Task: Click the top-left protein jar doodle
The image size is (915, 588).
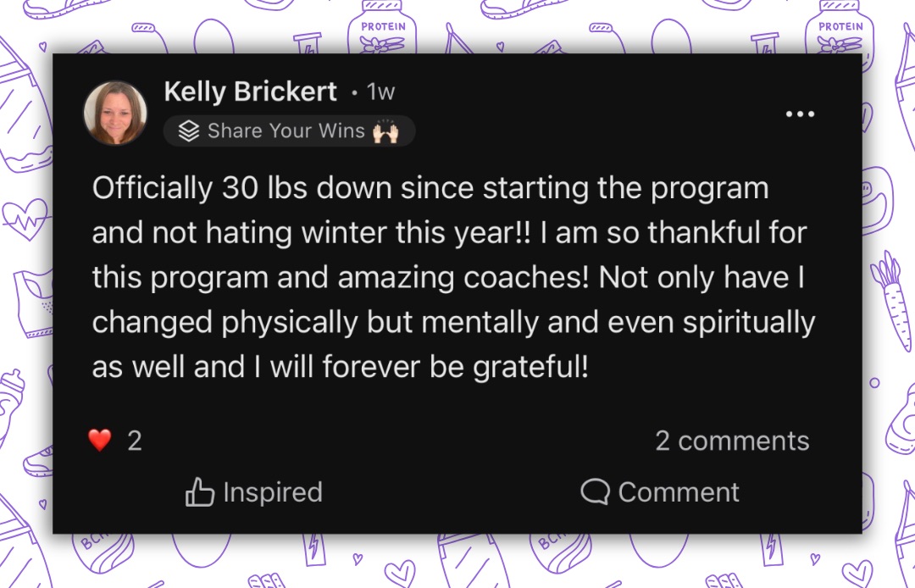Action: coord(383,30)
